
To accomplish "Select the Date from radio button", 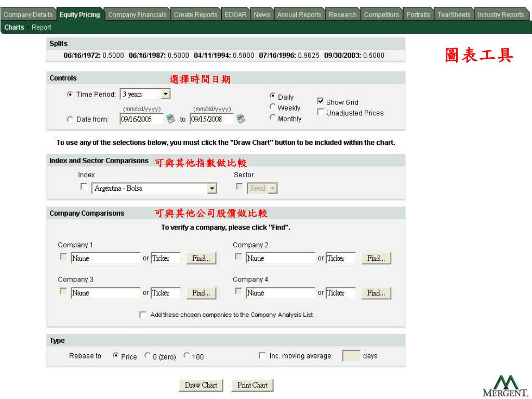I will [x=70, y=119].
